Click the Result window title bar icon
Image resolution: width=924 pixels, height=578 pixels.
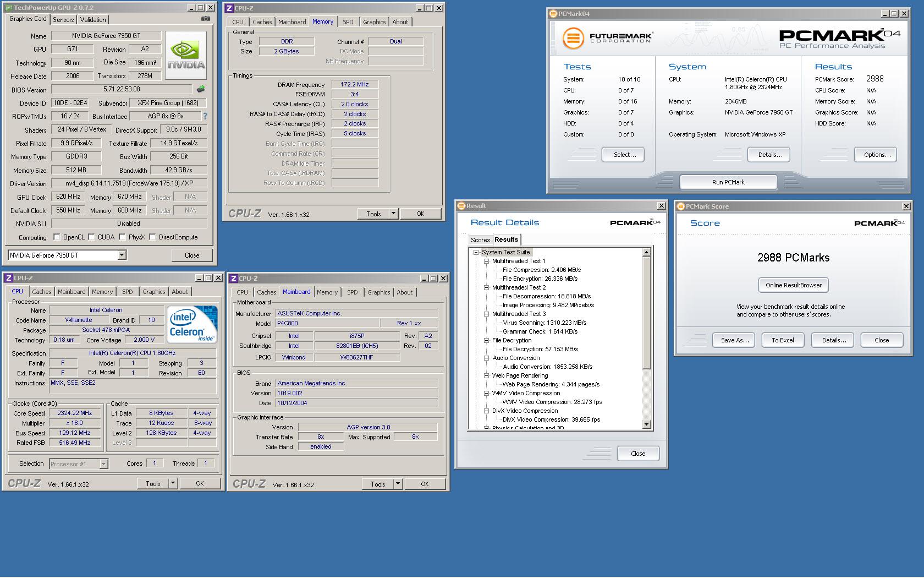461,206
